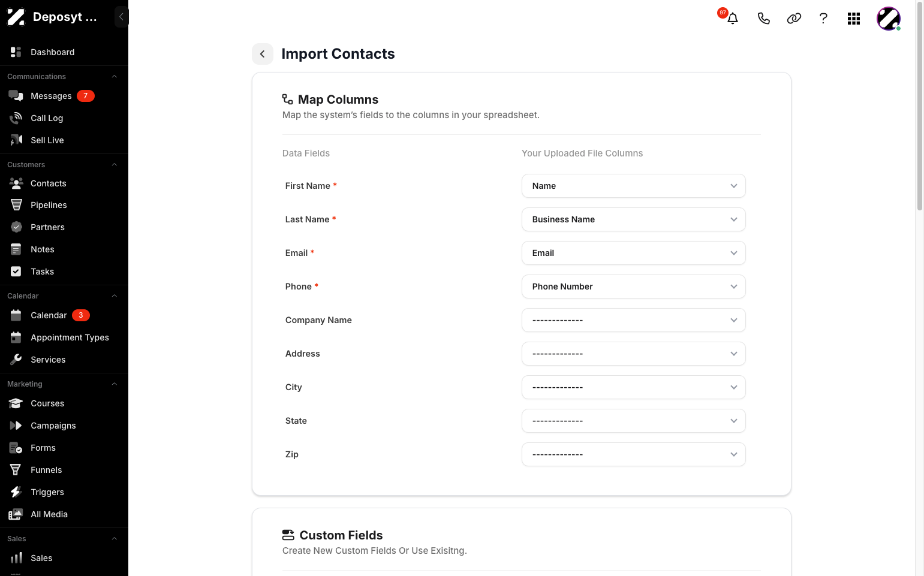
Task: Click the Courses graduation cap icon
Action: (16, 403)
